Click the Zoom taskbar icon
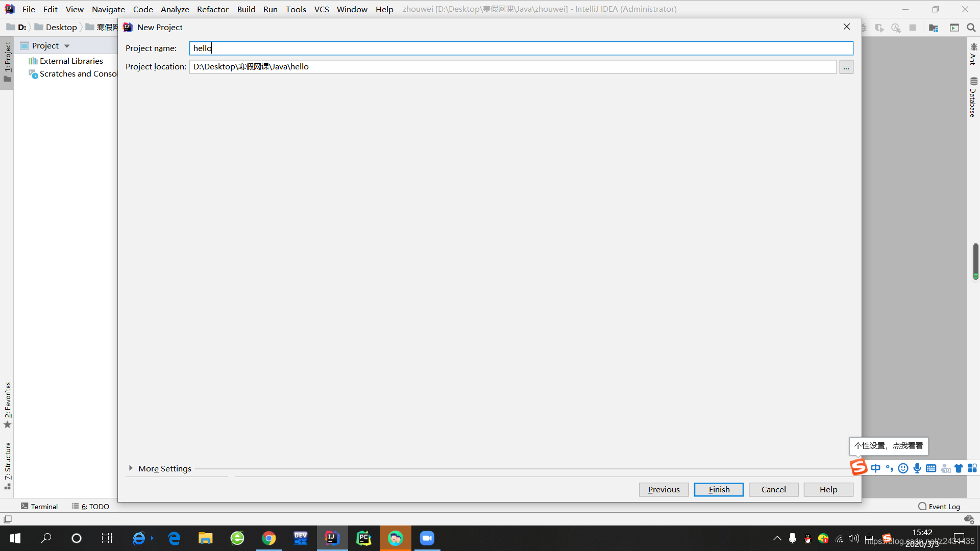The height and width of the screenshot is (551, 980). coord(427,537)
